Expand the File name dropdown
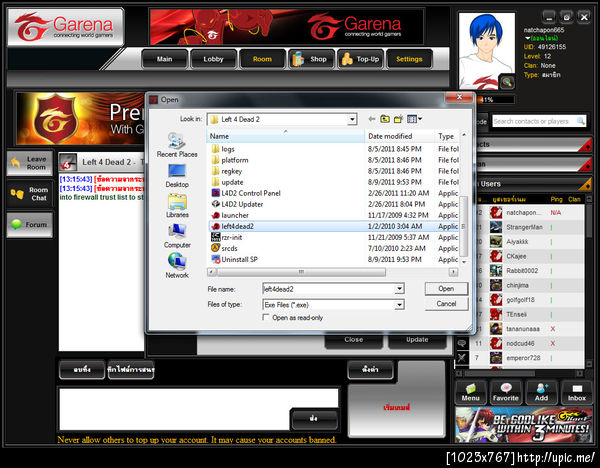The image size is (600, 468). coord(399,289)
